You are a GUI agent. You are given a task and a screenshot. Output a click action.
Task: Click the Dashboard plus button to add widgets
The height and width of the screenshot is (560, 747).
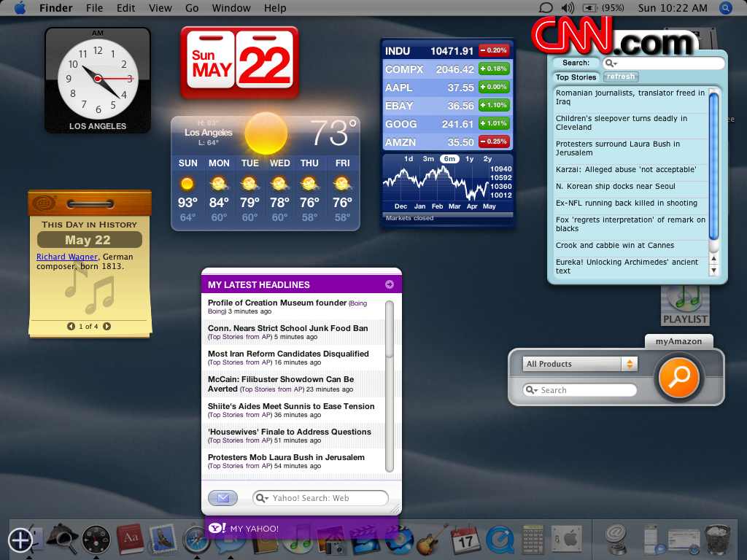pos(20,540)
